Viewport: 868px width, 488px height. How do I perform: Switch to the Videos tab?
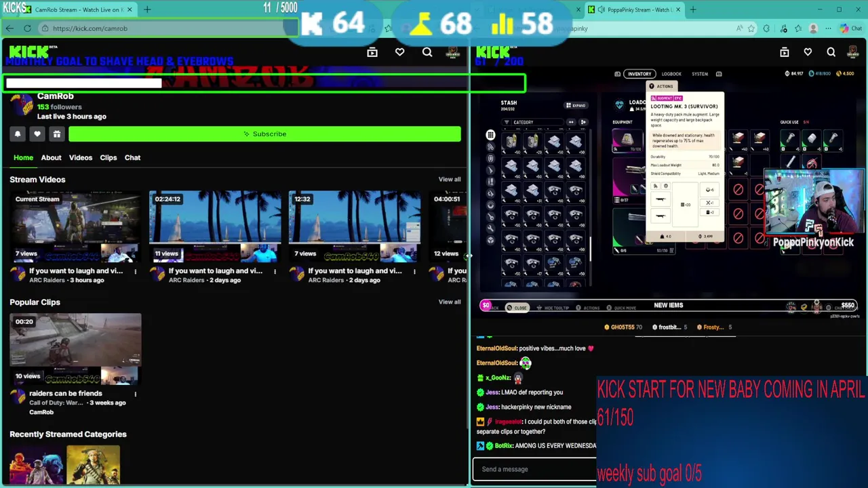click(x=80, y=158)
